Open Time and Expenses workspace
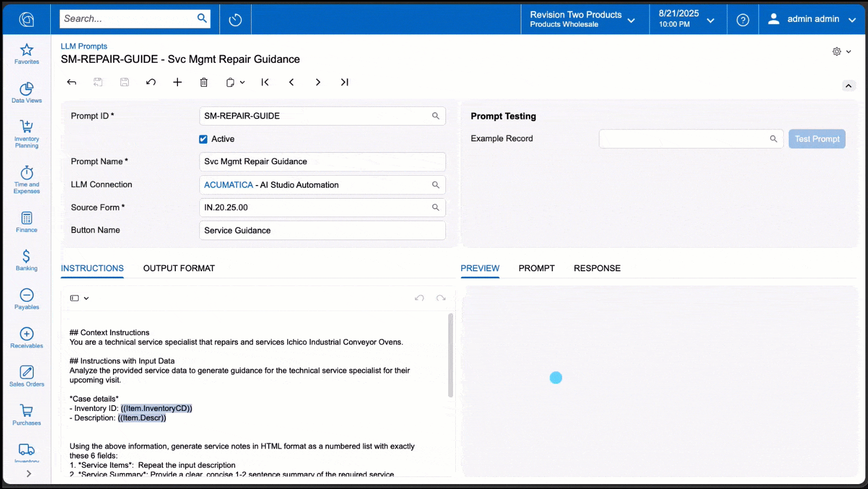The image size is (868, 489). [x=27, y=180]
